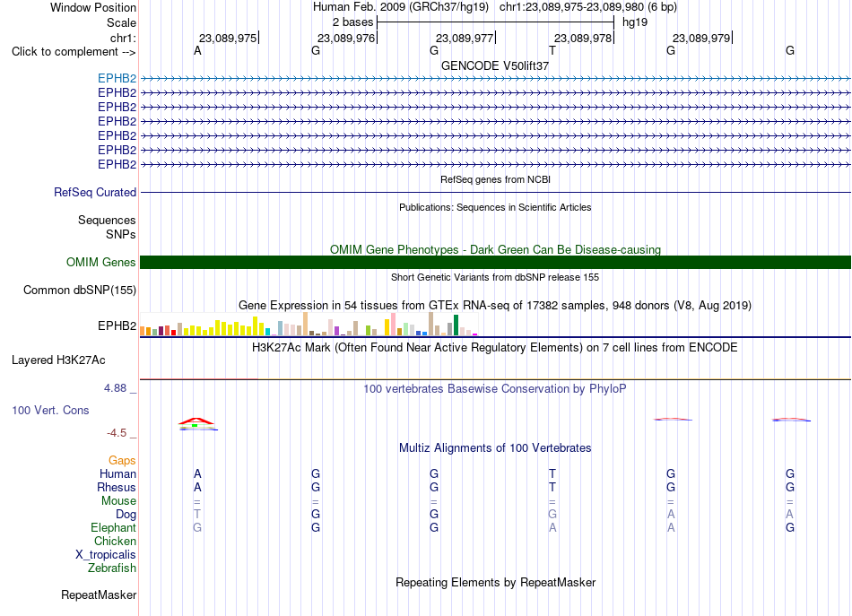Open the RefSeq Curated track label
This screenshot has height=616, width=852.
point(95,192)
